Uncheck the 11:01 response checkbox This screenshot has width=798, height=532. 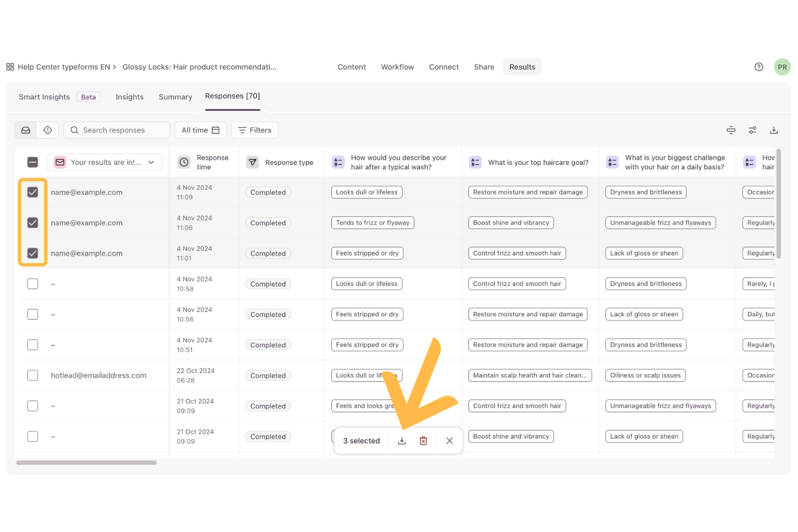pyautogui.click(x=33, y=253)
